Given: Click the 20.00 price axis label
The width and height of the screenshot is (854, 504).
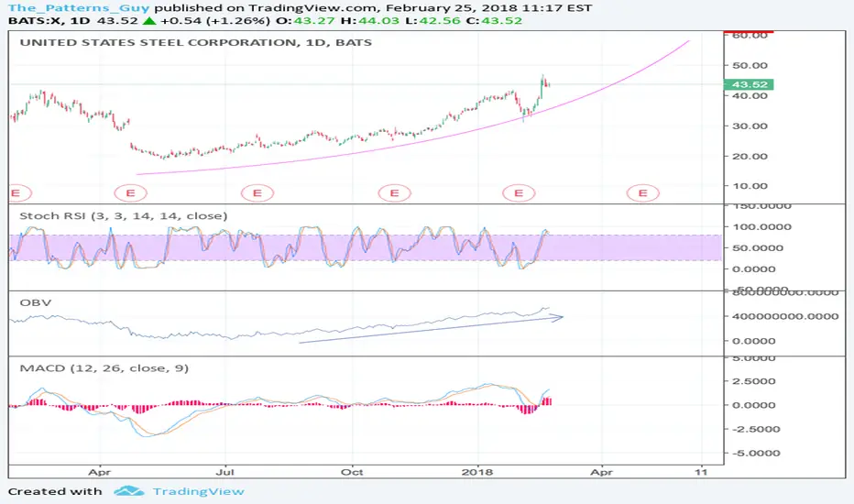Looking at the screenshot, I should click(750, 157).
